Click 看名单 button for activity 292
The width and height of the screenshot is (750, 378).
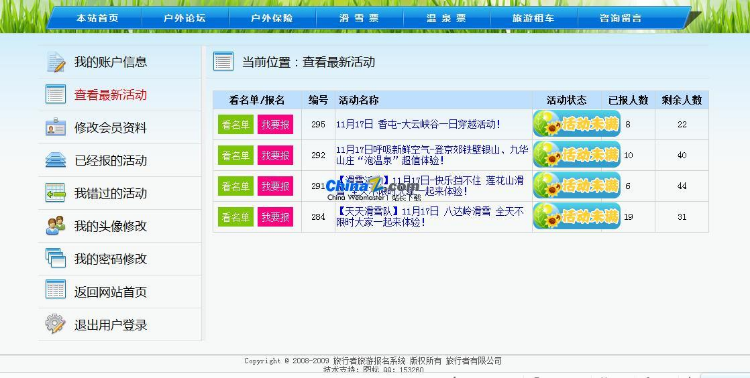click(235, 155)
